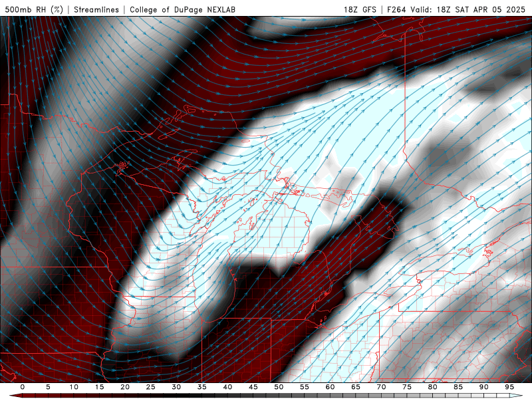Select the "20" label on the color scale

125,387
